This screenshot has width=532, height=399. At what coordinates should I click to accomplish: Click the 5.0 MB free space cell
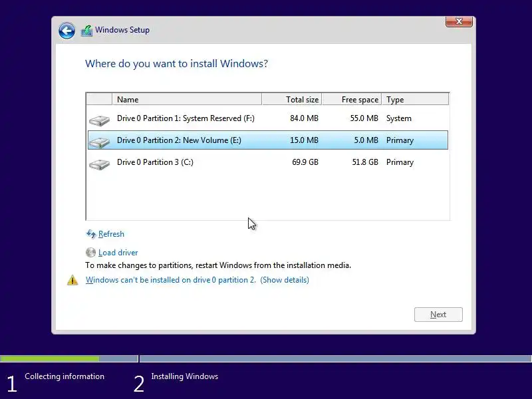point(366,140)
